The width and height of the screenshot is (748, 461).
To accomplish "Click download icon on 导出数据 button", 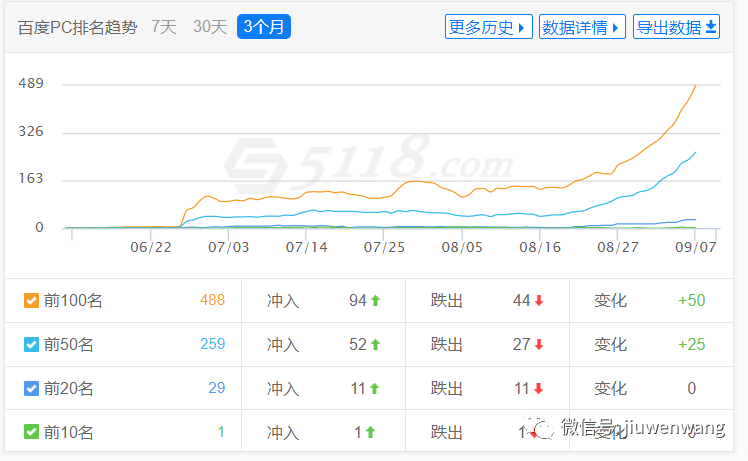I will click(712, 27).
